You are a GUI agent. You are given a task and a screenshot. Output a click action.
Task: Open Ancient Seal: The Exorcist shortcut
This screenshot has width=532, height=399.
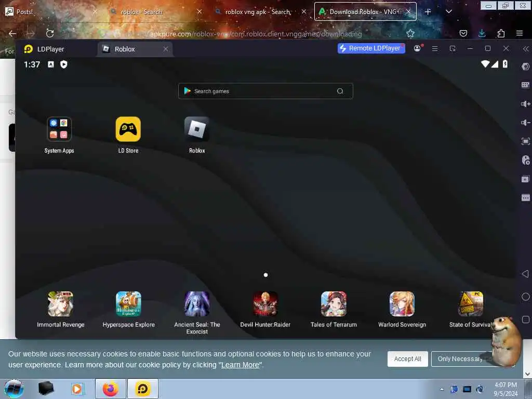pos(197,304)
